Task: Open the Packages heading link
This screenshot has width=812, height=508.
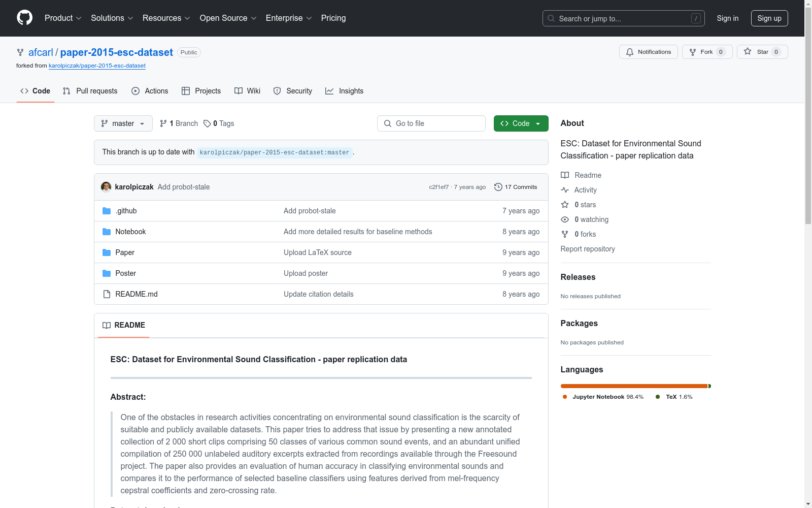Action: pyautogui.click(x=579, y=323)
